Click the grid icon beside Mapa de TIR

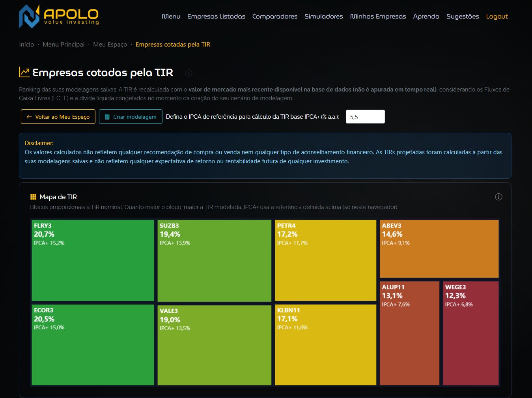pyautogui.click(x=33, y=197)
